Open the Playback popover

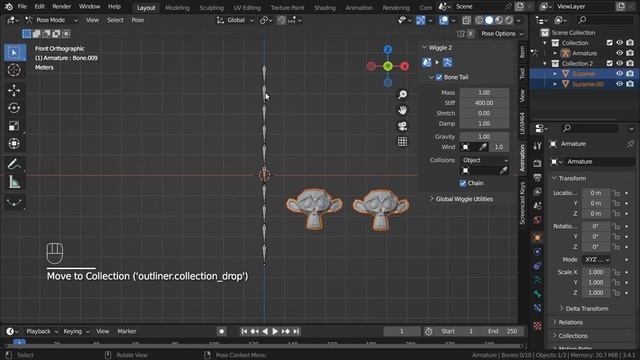pyautogui.click(x=42, y=331)
